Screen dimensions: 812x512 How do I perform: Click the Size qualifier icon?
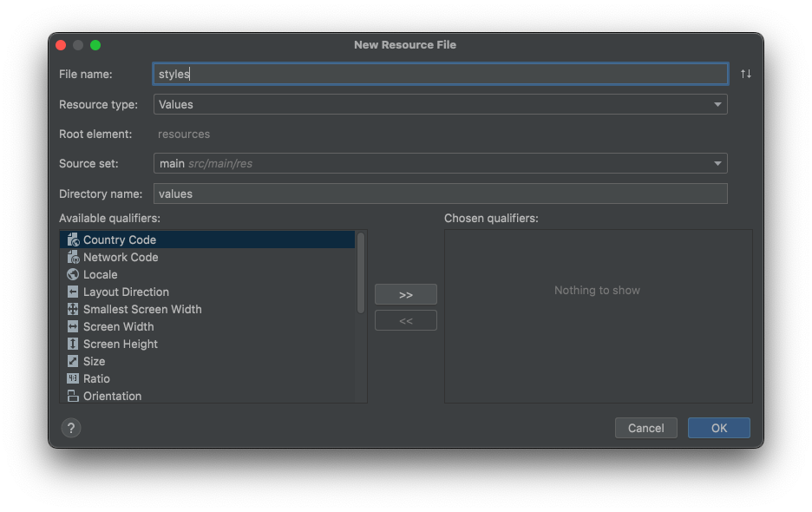73,361
